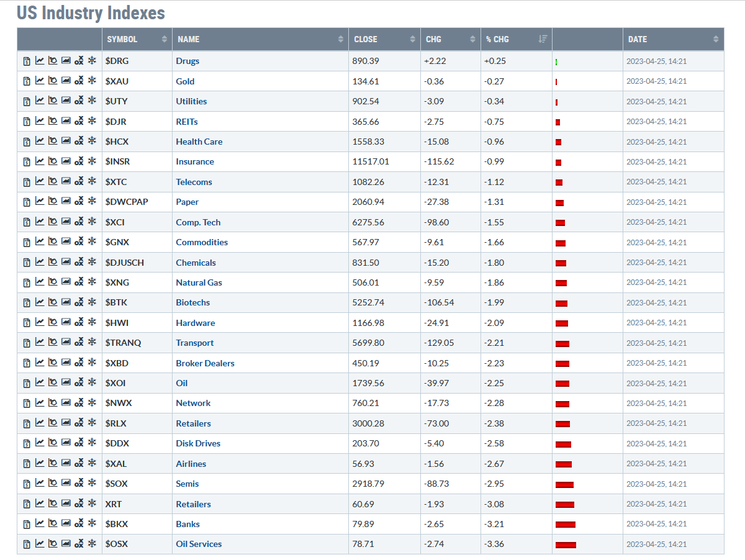This screenshot has height=560, width=745.
Task: Open the Retailers link in XRT row
Action: coord(193,504)
